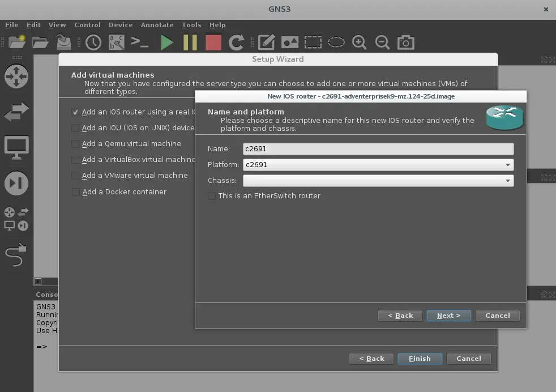Click the Insert a picture icon
The width and height of the screenshot is (556, 392).
(x=290, y=42)
